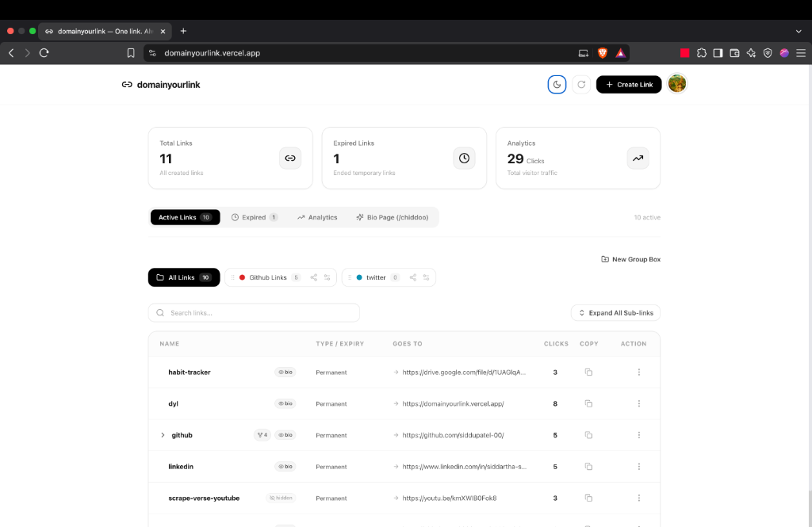Image resolution: width=812 pixels, height=527 pixels.
Task: Click the sub-links count badge on github
Action: (262, 435)
